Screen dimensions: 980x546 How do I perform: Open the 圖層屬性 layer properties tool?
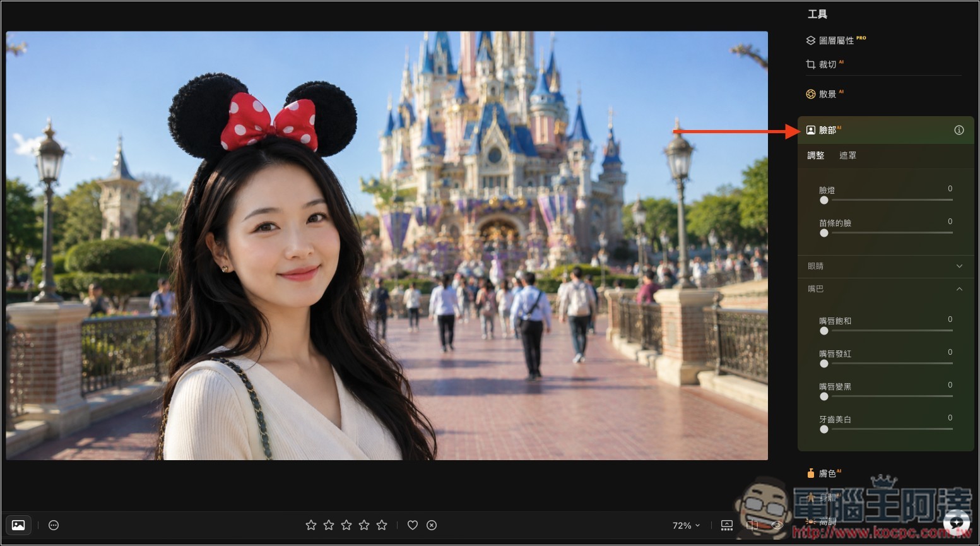[x=835, y=40]
